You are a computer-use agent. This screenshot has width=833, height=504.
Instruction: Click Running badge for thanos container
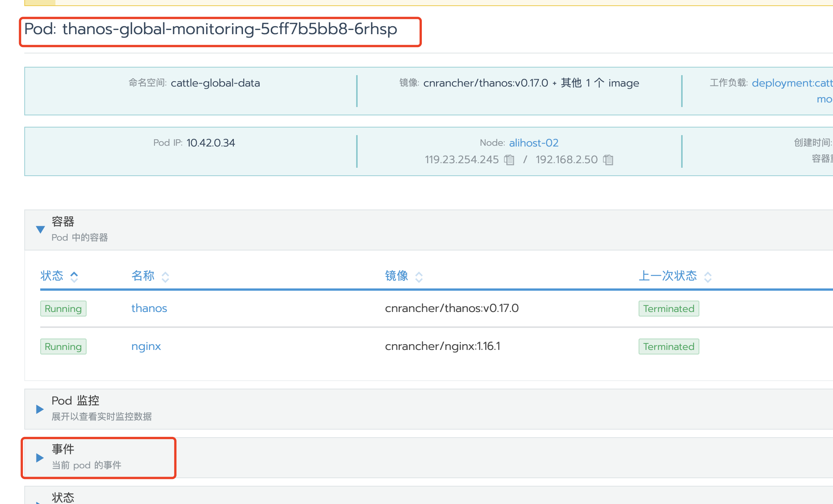(x=63, y=309)
